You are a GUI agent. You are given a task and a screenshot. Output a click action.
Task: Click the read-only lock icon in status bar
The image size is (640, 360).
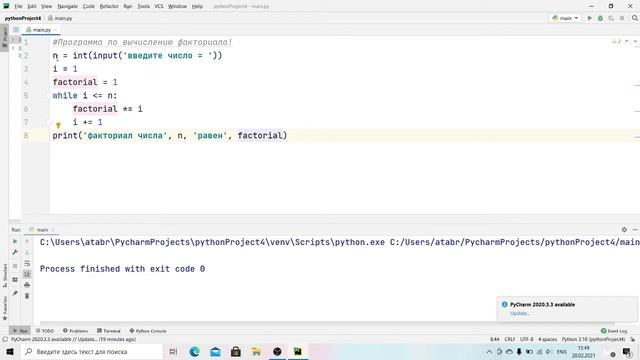tap(632, 339)
